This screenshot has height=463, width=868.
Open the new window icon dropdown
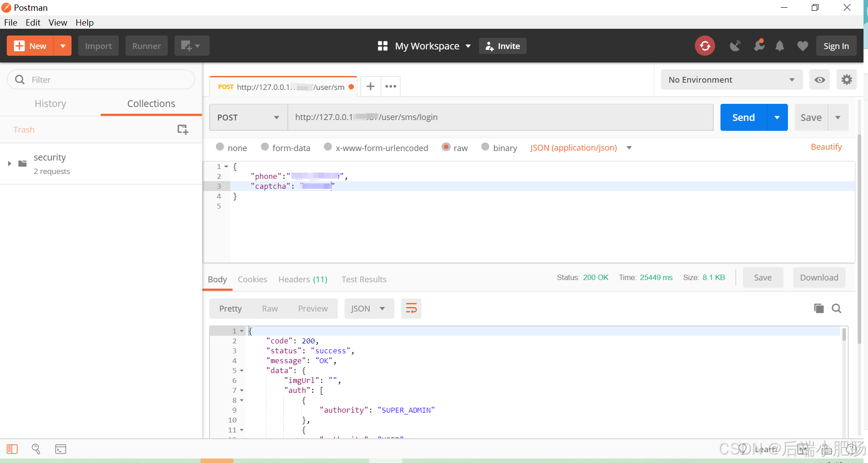(x=192, y=46)
